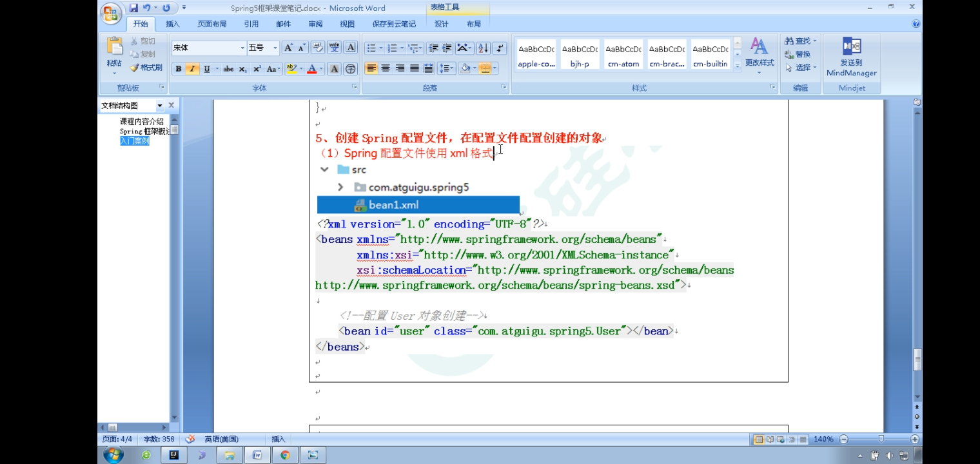Open File Explorer from the taskbar
The height and width of the screenshot is (464, 980).
tap(230, 455)
